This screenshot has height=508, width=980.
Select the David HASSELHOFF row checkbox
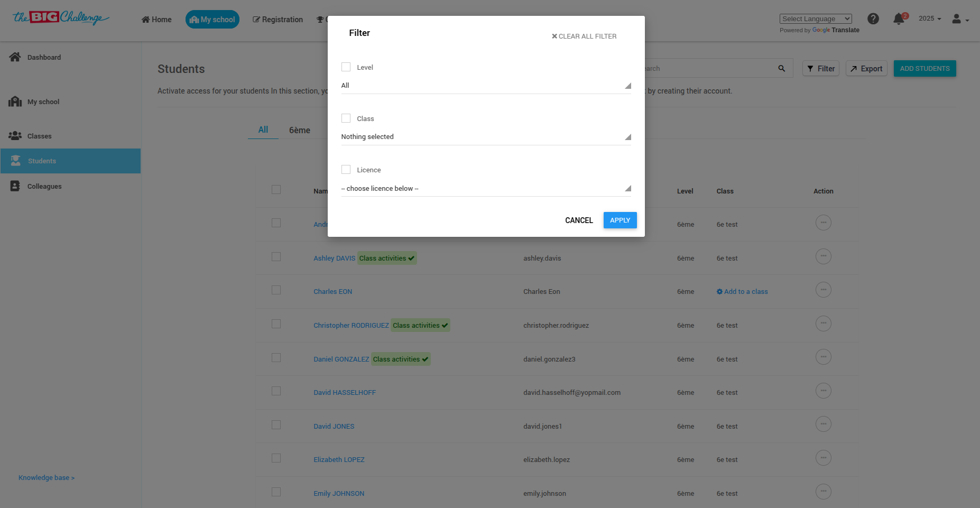(x=276, y=391)
